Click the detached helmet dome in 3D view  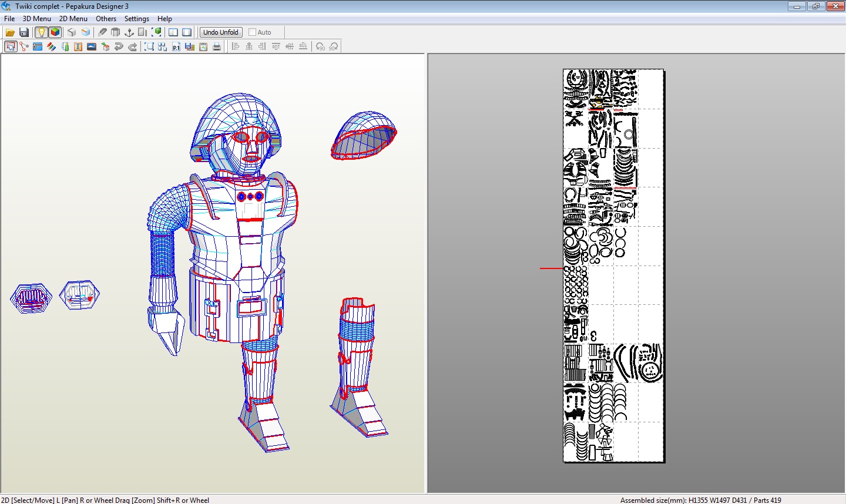[364, 135]
